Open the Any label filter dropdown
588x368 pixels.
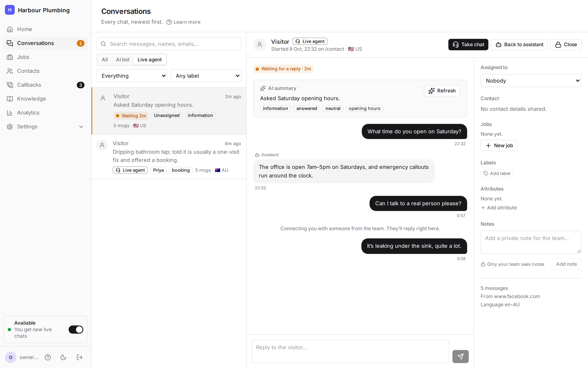pos(206,76)
